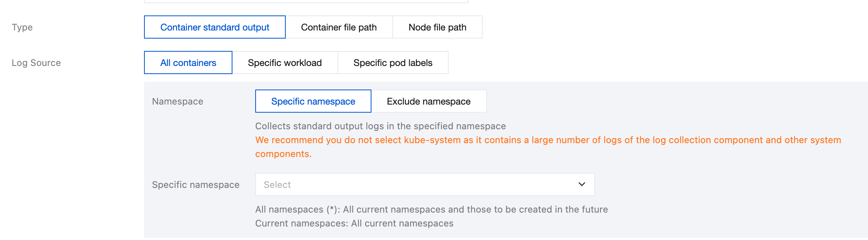Viewport: 868px width, 240px height.
Task: Click the Type field label
Action: click(22, 27)
